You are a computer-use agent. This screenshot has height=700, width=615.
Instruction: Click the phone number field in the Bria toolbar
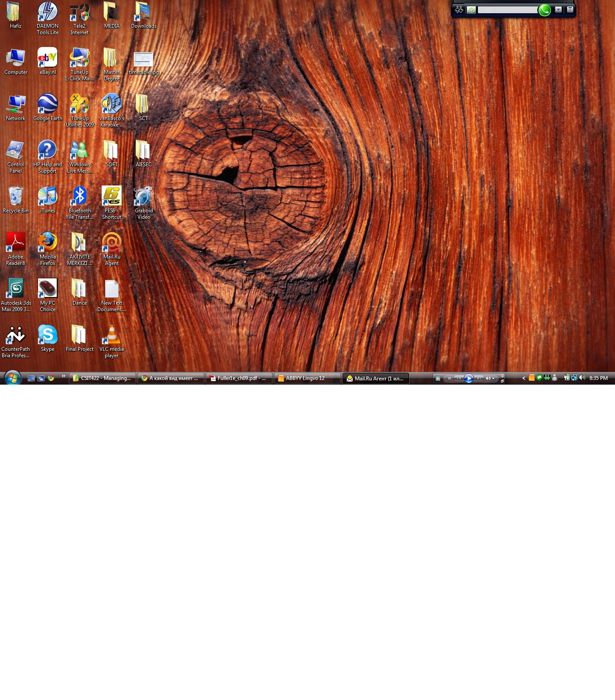point(507,10)
